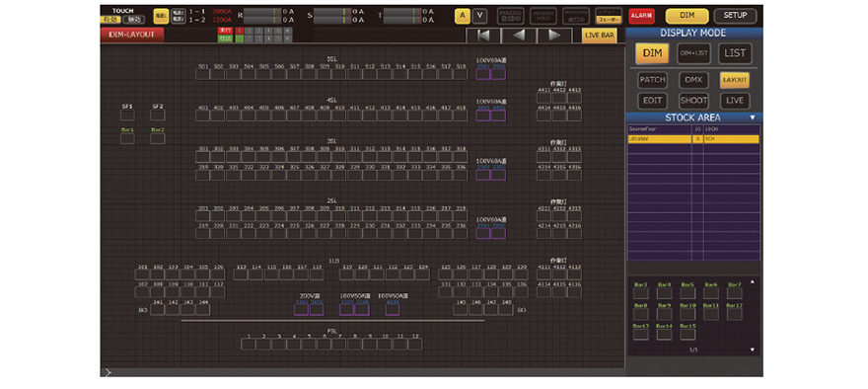Select the Bar1 box in layout
Viewport: 868px width, 389px height.
[x=127, y=138]
